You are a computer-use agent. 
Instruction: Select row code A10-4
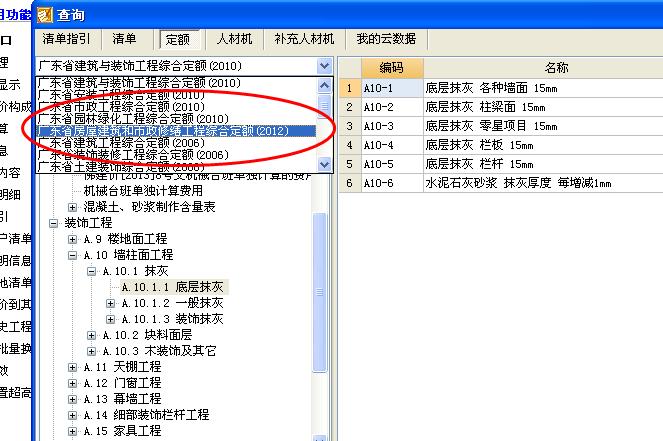[392, 145]
